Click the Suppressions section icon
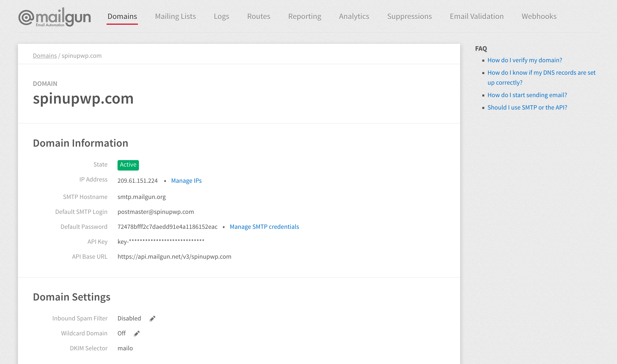617x364 pixels. point(409,16)
